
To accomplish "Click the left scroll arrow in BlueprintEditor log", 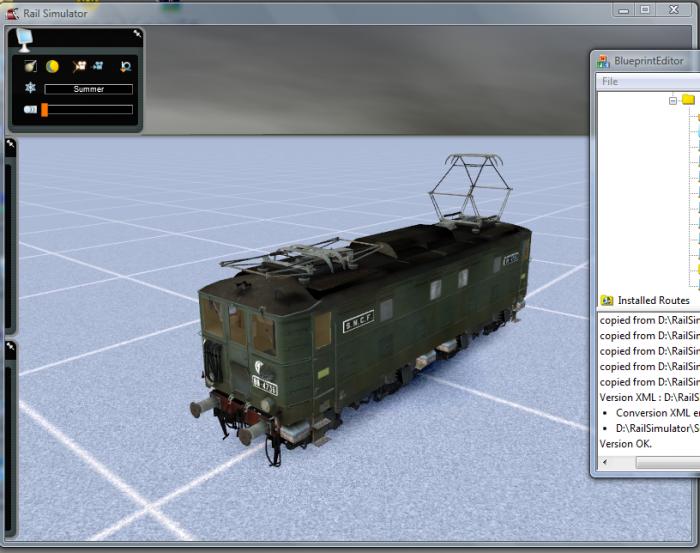I will [605, 462].
